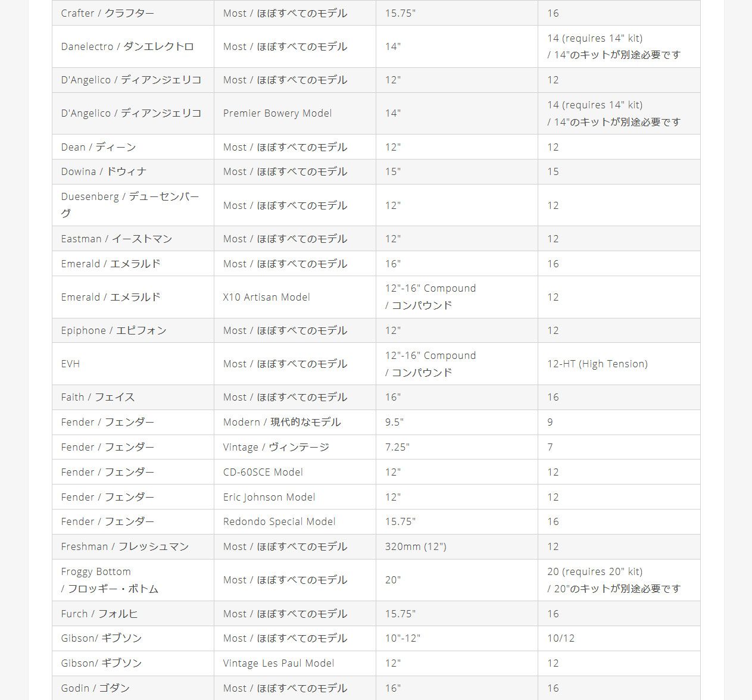
Task: Click the 12-HT (High Tension) value
Action: pos(597,364)
